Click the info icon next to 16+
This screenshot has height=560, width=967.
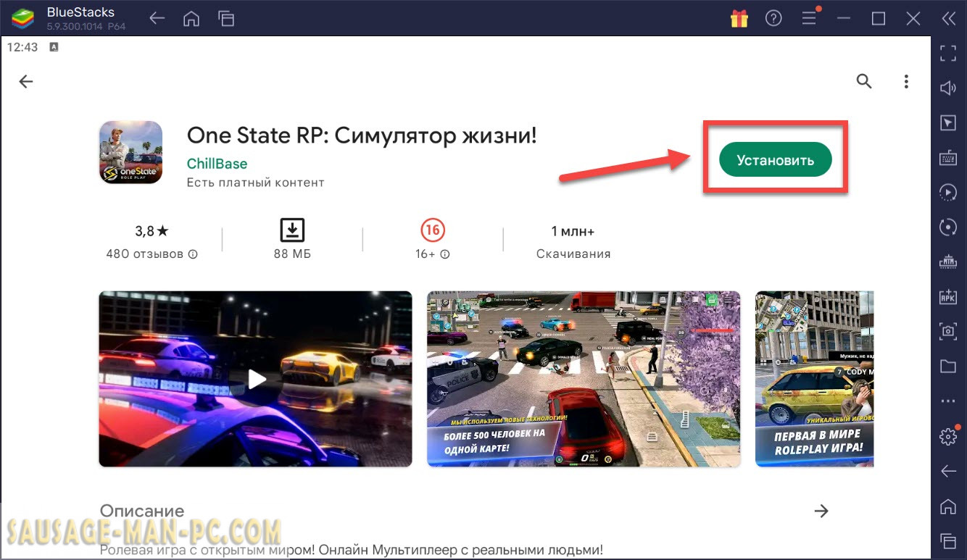(445, 254)
